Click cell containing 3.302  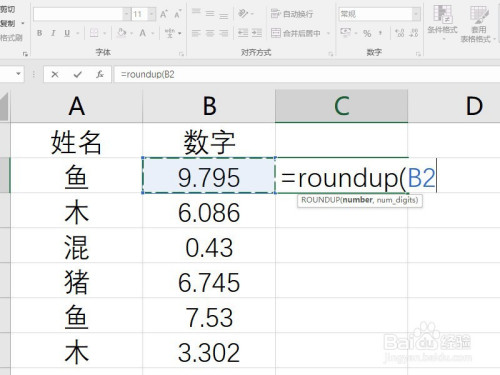pyautogui.click(x=209, y=351)
